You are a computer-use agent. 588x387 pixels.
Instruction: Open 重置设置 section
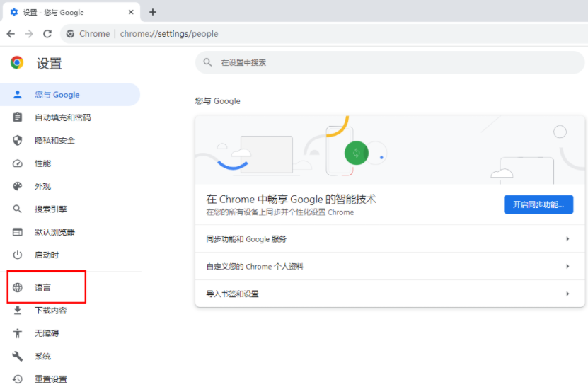pyautogui.click(x=51, y=379)
